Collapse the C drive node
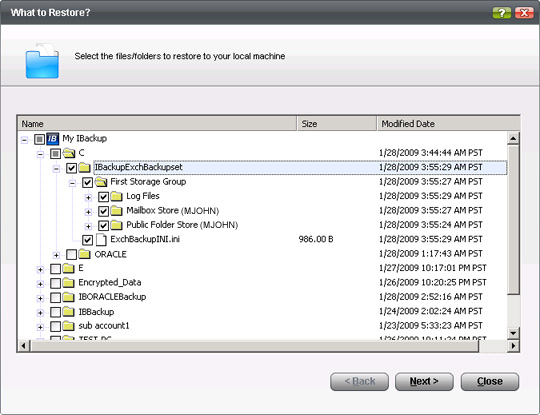 40,154
